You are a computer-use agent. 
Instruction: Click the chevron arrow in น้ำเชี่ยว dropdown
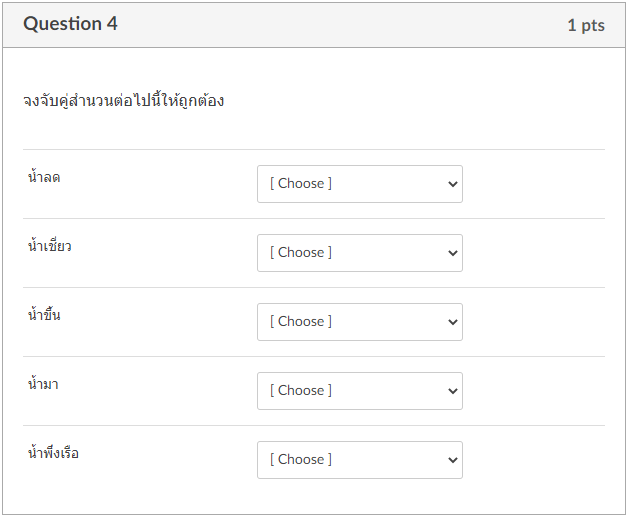[x=452, y=253]
